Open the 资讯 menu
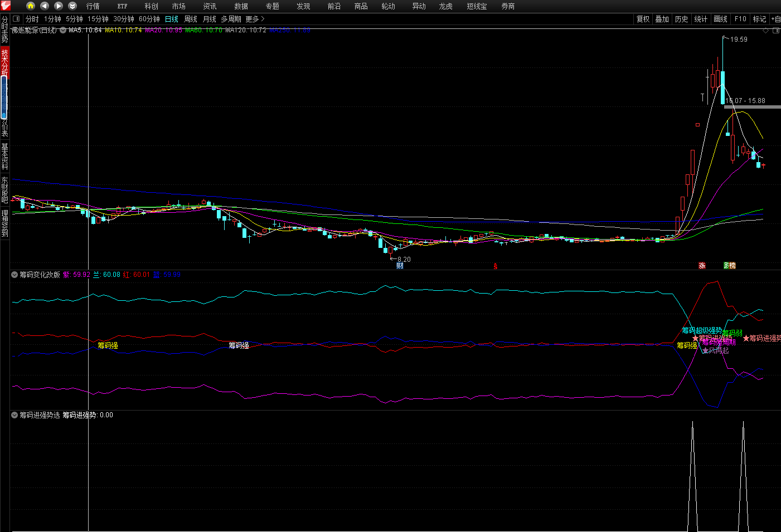 [210, 6]
